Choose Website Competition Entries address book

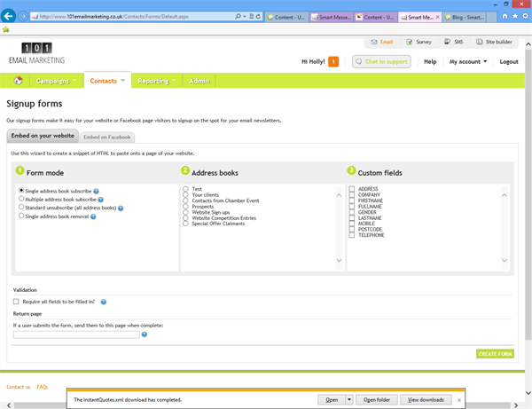tap(185, 217)
